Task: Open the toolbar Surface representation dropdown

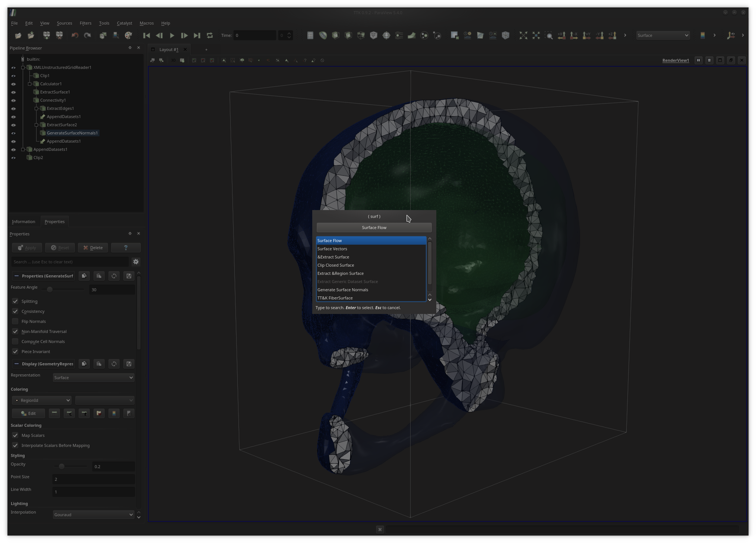Action: [x=662, y=35]
